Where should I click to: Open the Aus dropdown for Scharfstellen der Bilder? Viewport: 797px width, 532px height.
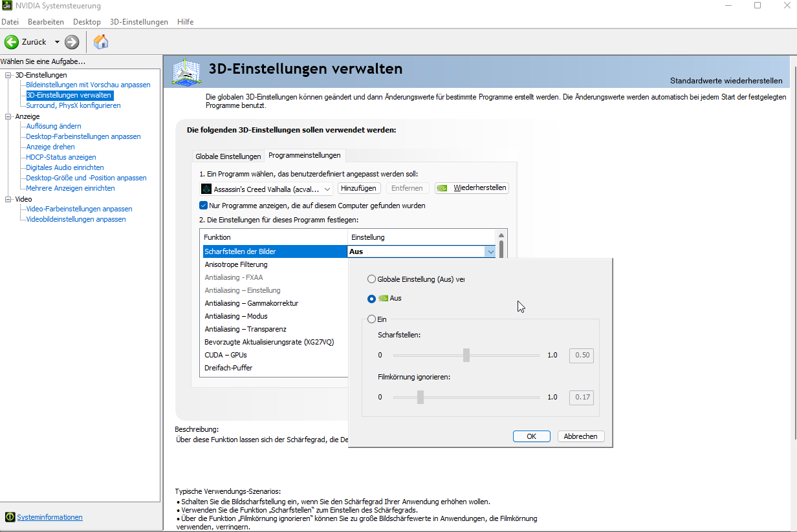click(x=491, y=251)
